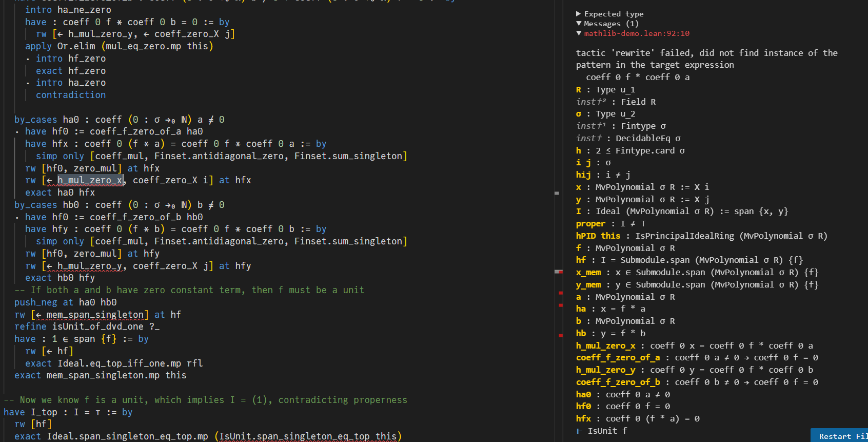Image resolution: width=868 pixels, height=442 pixels.
Task: Select the coeff_f_zero_of_a hypothesis in infoview
Action: click(618, 357)
